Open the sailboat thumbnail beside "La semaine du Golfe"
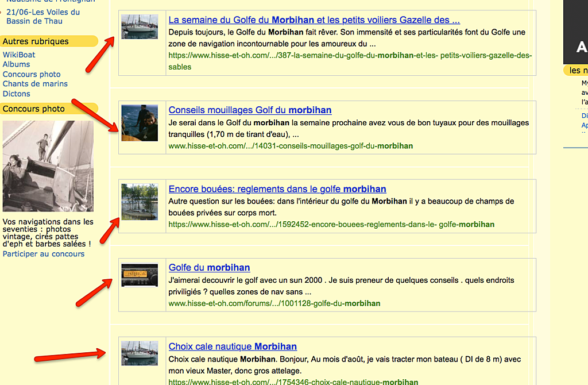Image resolution: width=588 pixels, height=385 pixels. (140, 26)
